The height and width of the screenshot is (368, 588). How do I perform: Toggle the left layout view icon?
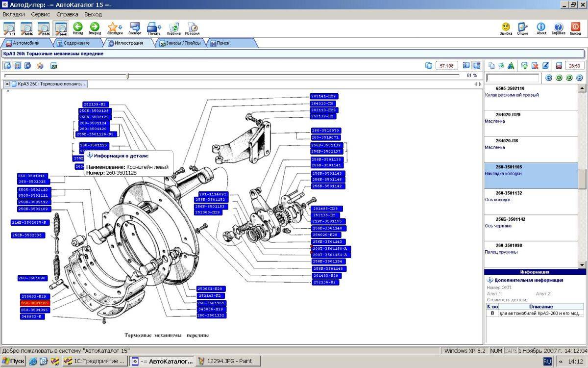pos(466,65)
